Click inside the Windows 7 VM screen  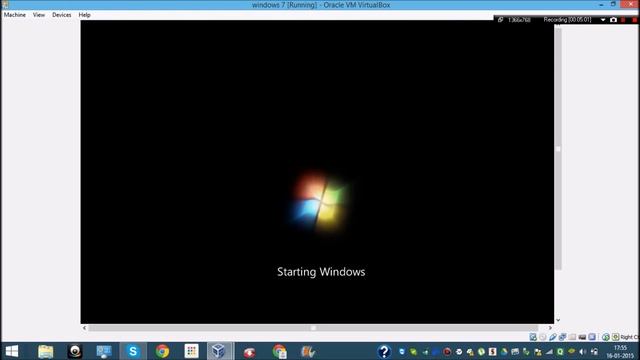pos(317,171)
